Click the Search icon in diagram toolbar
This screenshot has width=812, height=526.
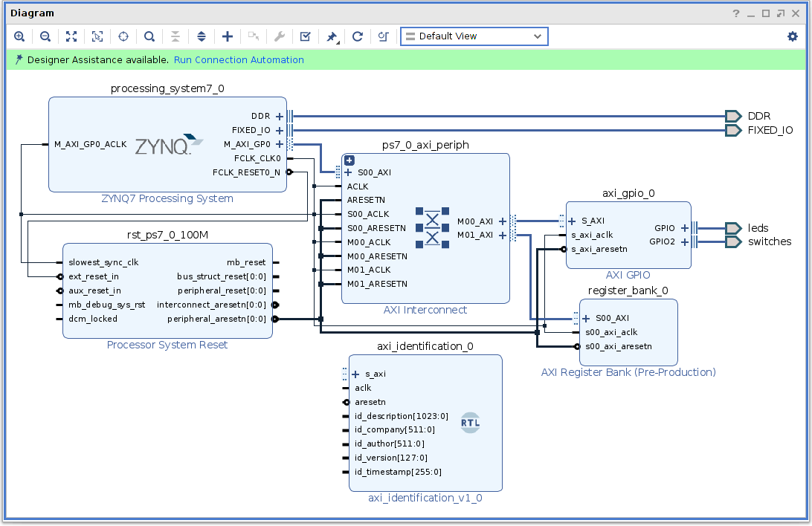click(x=149, y=36)
